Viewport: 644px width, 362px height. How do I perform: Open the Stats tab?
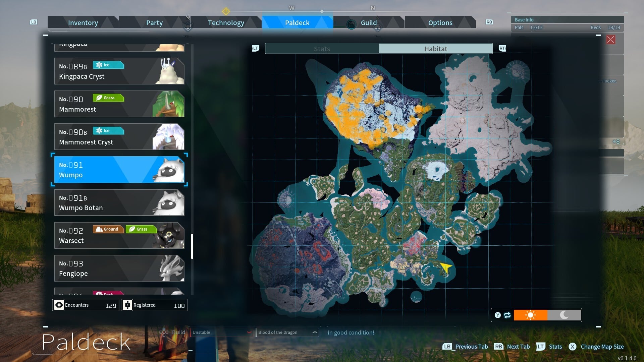point(322,49)
